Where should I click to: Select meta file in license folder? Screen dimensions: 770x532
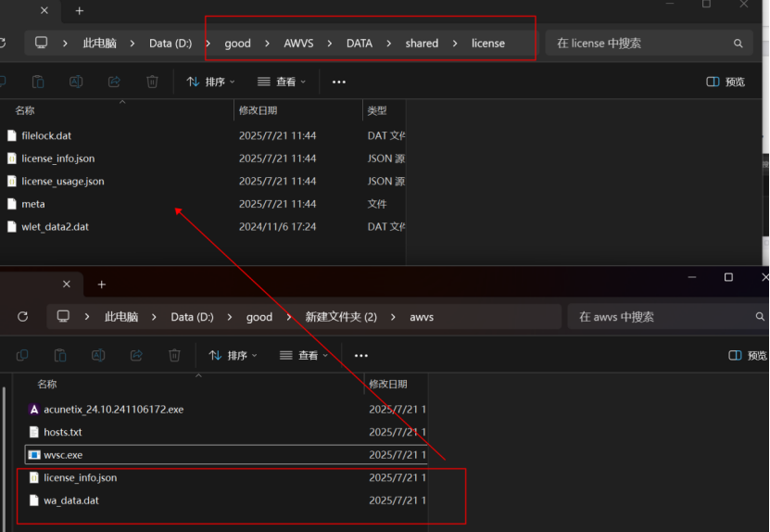point(33,204)
